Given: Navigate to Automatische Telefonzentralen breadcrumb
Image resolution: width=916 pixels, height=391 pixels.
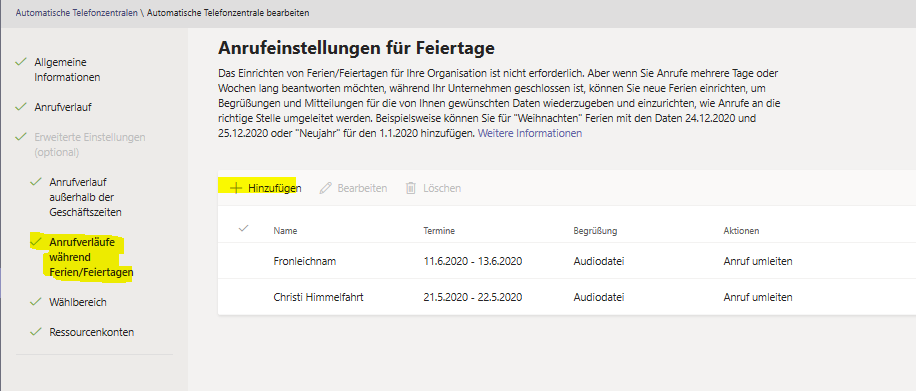Looking at the screenshot, I should tap(77, 13).
